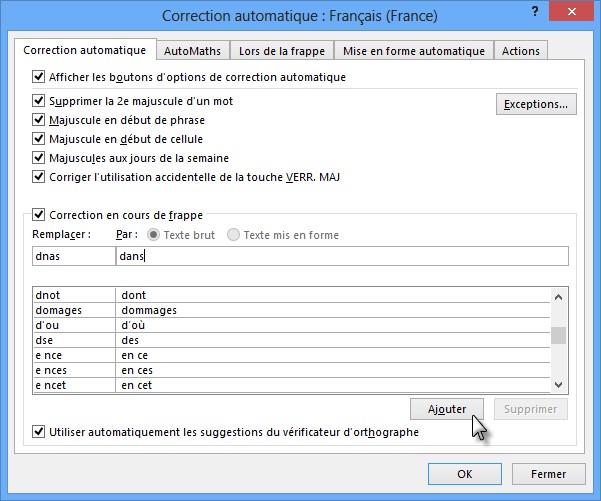This screenshot has width=601, height=501.
Task: Go to the Actions tab
Action: [x=520, y=51]
